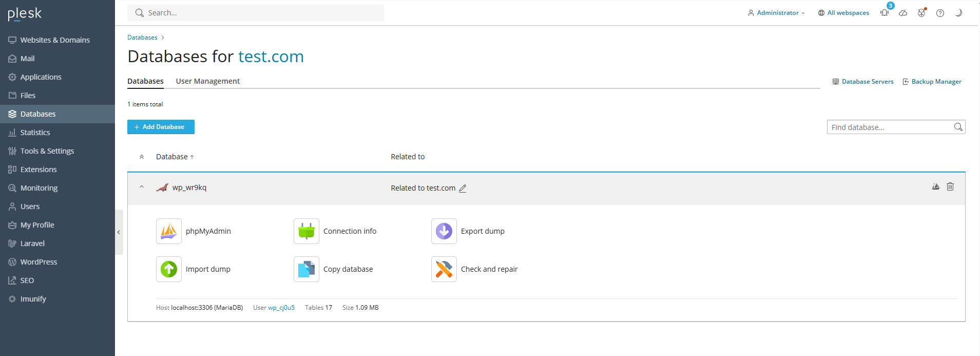Open the Administrator account dropdown
Screen dimensions: 980x356
tap(777, 13)
